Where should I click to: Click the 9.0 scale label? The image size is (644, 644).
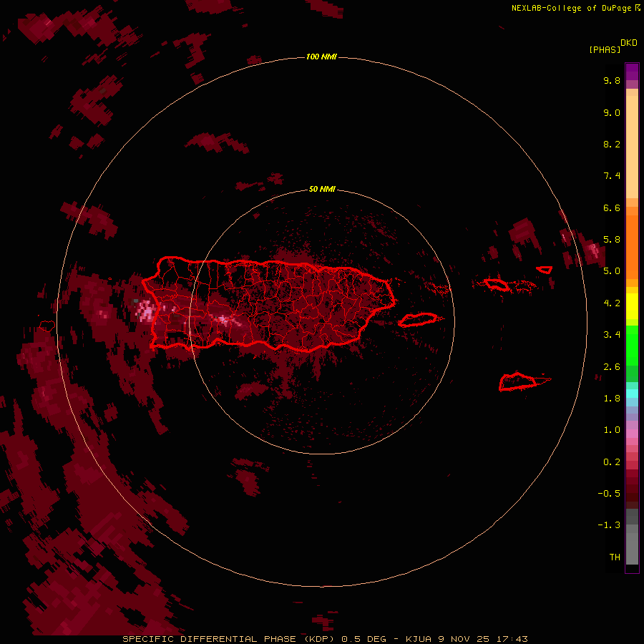pos(612,112)
